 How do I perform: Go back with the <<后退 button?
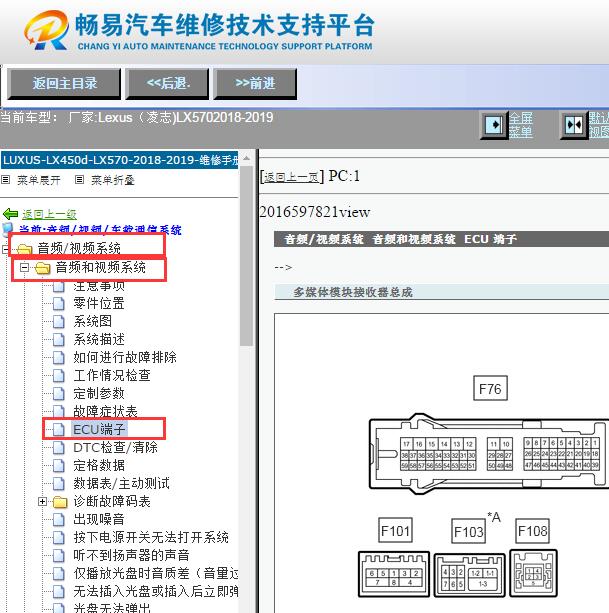(x=167, y=83)
